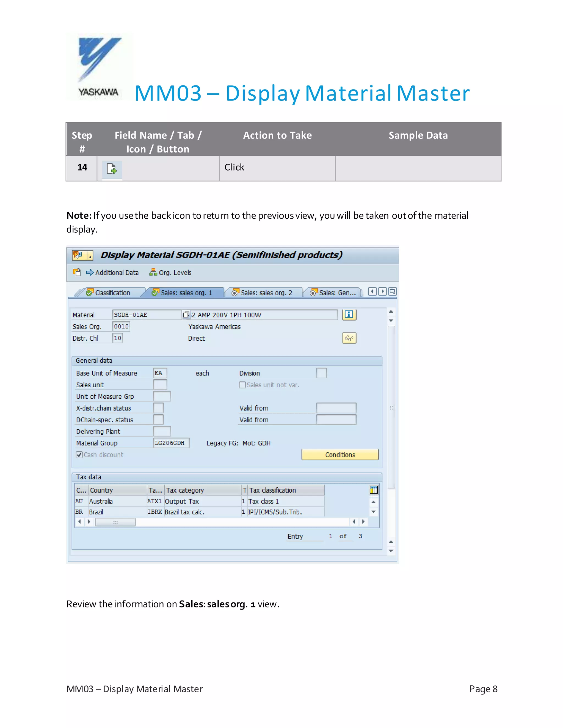Click the material description field 2 AMP 200V
Screen dimensions: 563x728
[x=264, y=315]
